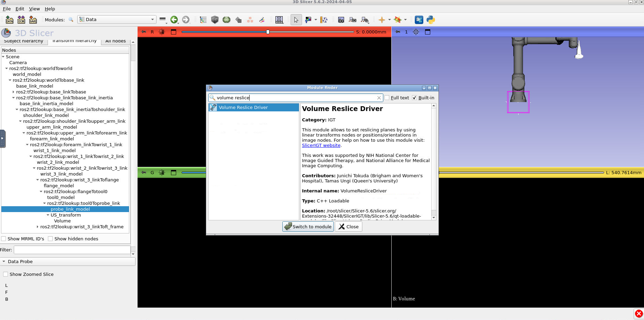Open the View menu
Image resolution: width=644 pixels, height=320 pixels.
(x=34, y=9)
